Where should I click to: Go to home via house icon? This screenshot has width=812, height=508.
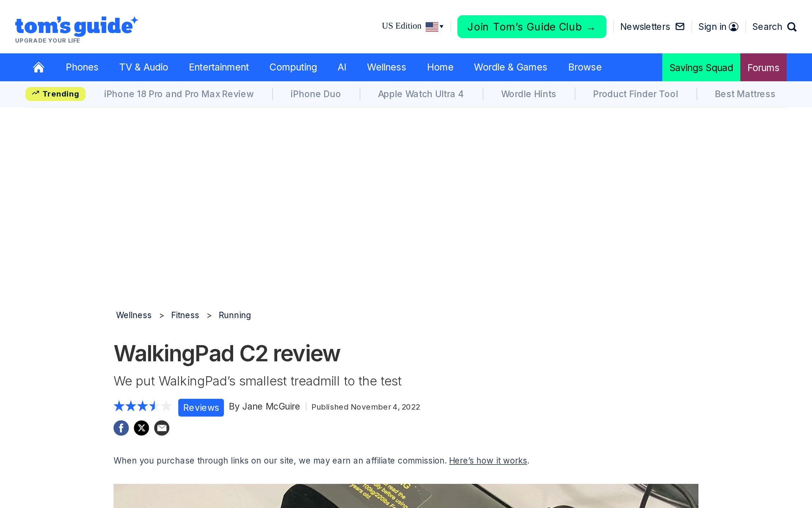[39, 67]
